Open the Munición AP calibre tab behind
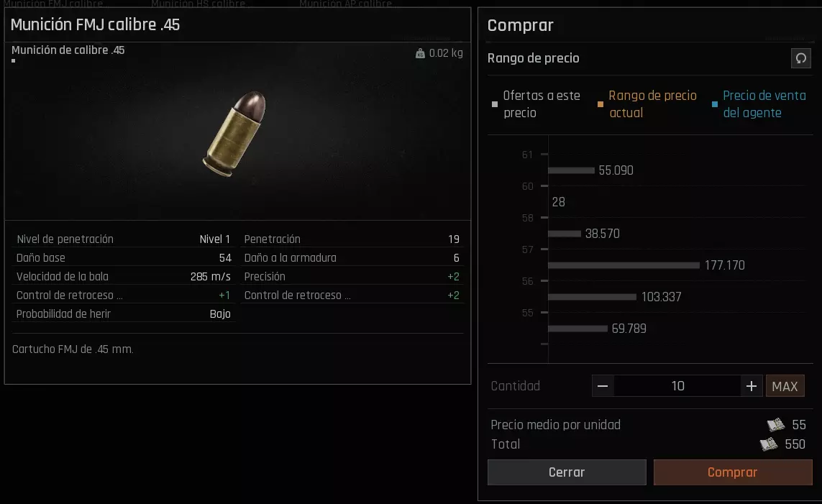Image resolution: width=822 pixels, height=504 pixels. [346, 4]
